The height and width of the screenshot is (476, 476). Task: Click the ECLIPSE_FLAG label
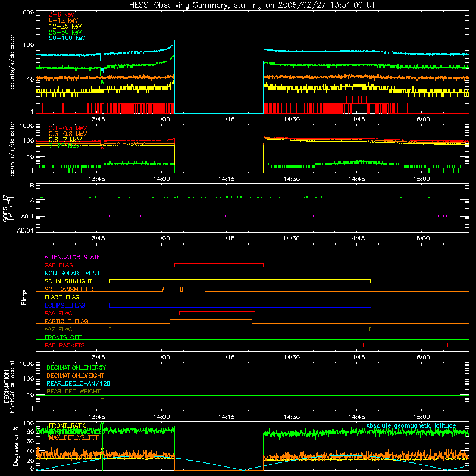65,305
